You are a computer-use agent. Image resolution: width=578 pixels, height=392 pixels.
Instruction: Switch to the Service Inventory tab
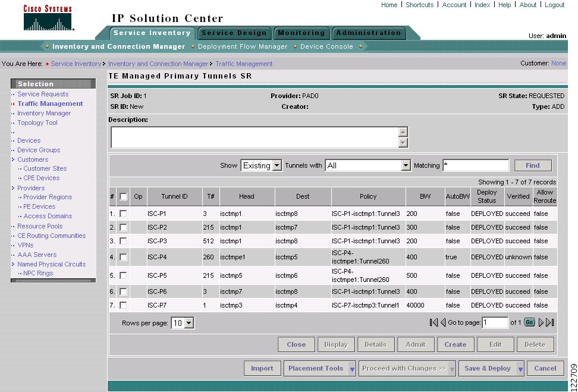(x=152, y=33)
